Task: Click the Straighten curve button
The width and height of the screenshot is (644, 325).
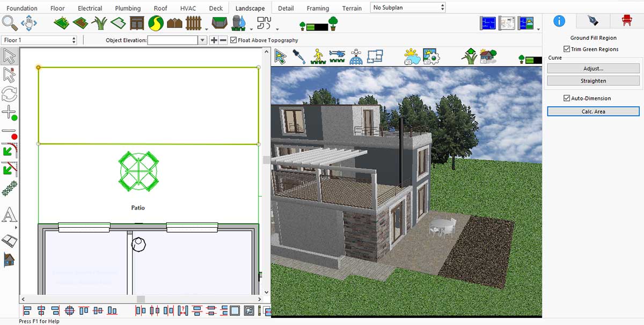Action: (593, 81)
